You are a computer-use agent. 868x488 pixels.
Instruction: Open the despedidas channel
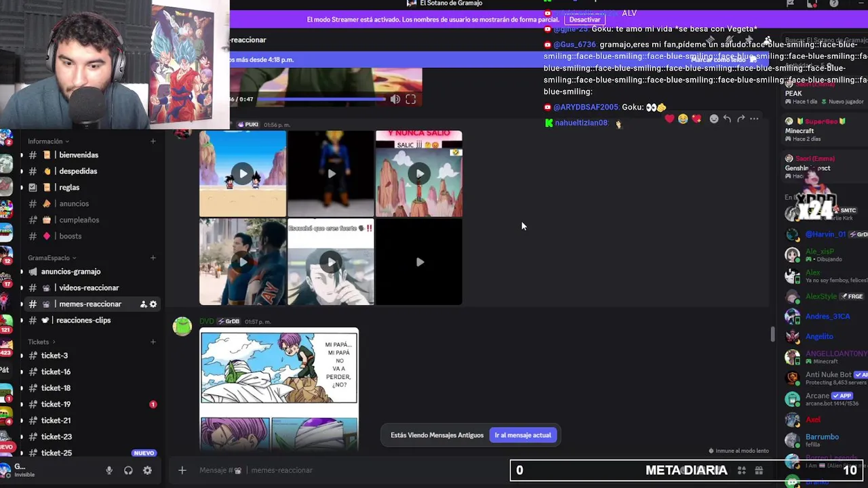point(92,171)
